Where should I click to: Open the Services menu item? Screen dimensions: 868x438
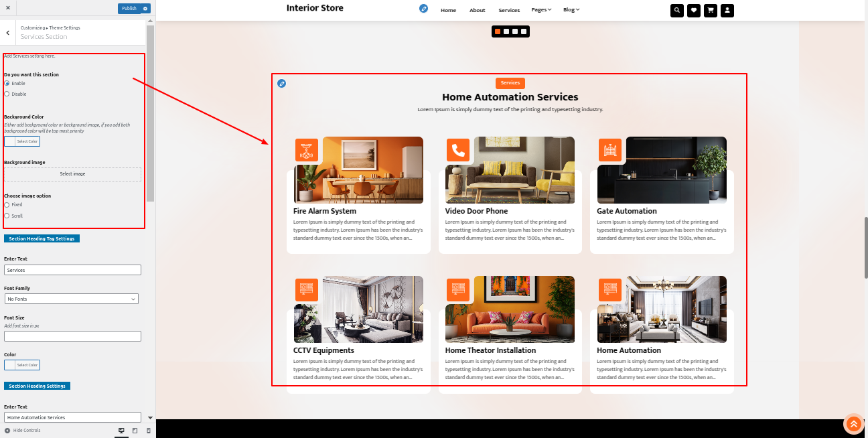point(509,10)
